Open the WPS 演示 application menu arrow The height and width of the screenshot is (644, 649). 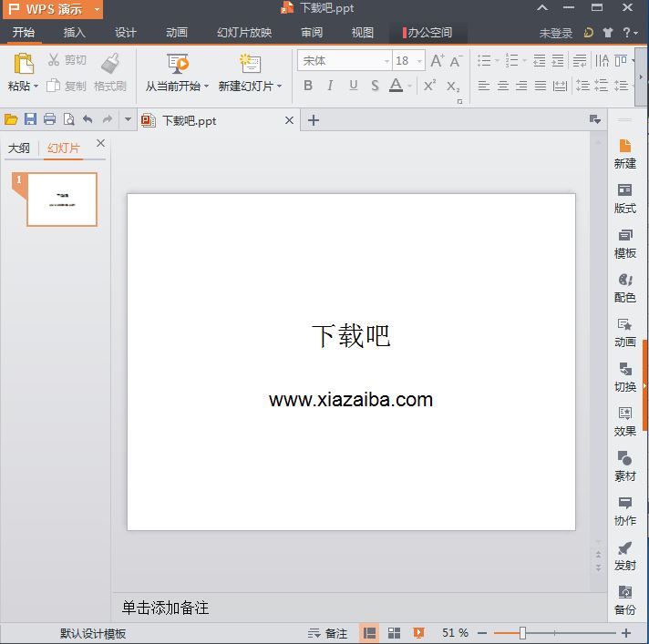[x=97, y=9]
